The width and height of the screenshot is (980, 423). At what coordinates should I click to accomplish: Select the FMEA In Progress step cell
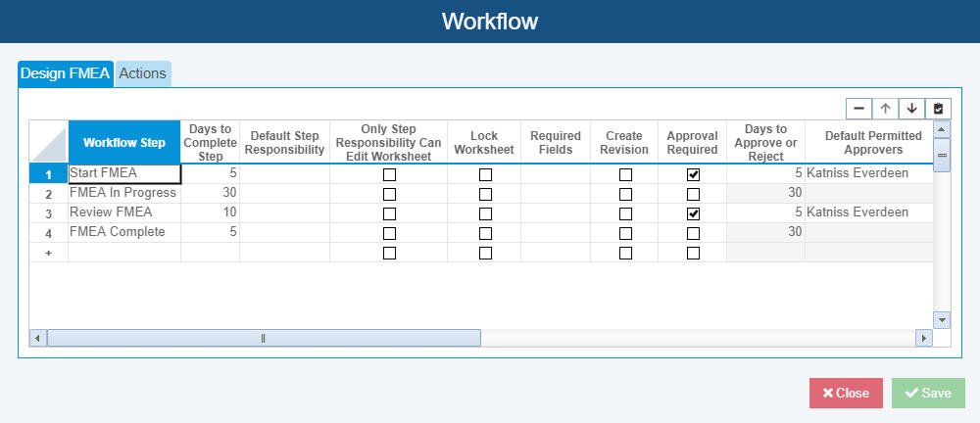[124, 193]
